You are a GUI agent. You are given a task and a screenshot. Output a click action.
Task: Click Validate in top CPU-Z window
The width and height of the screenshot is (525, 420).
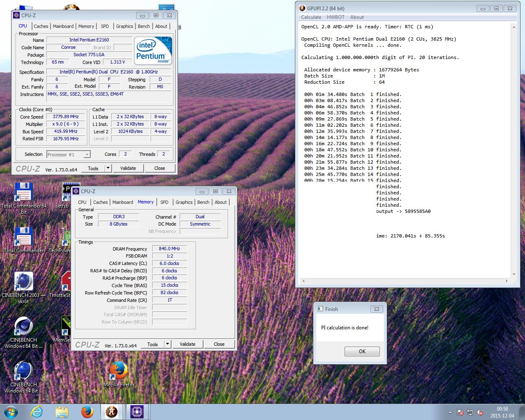(x=128, y=168)
